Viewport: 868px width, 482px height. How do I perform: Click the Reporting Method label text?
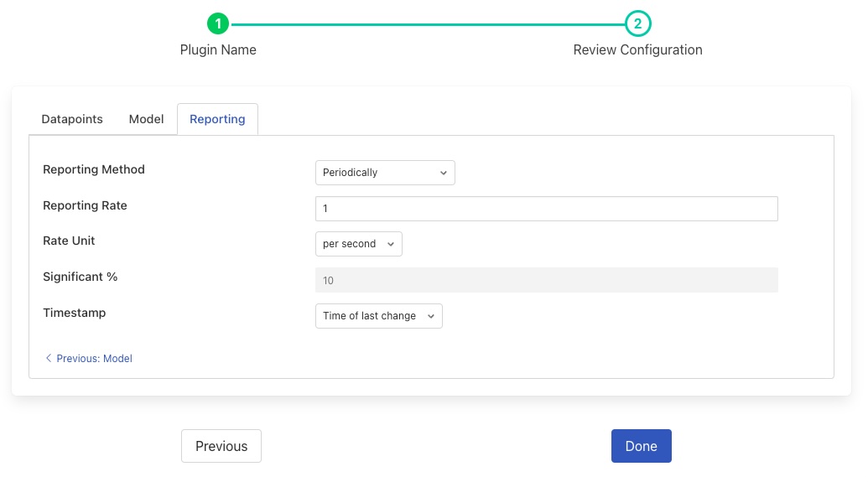point(94,169)
